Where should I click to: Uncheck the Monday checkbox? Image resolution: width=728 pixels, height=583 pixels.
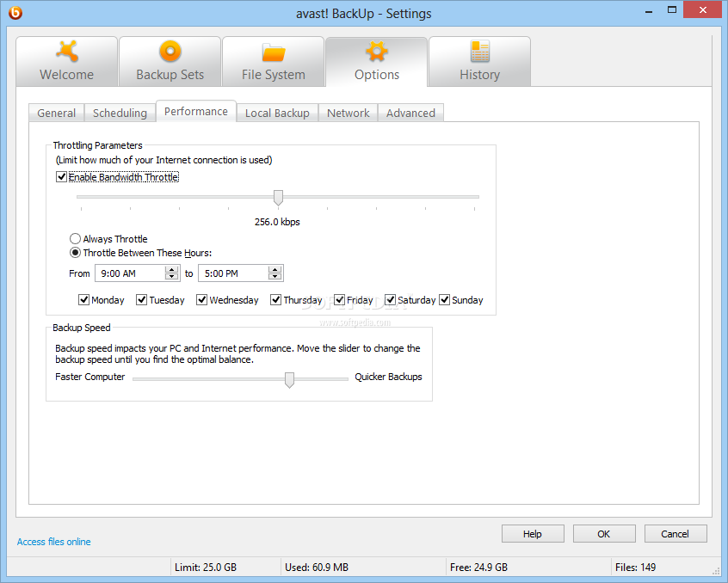pyautogui.click(x=83, y=300)
